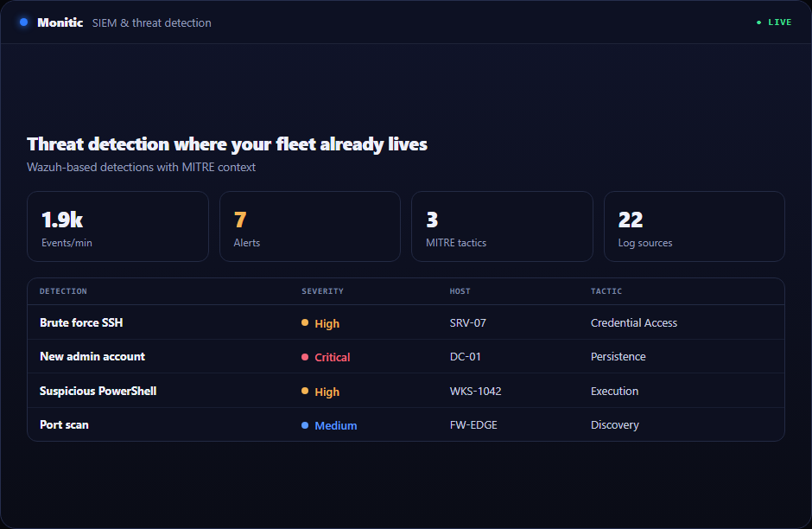
Task: Click the orange dot in Suspicious PowerShell row
Action: click(305, 392)
